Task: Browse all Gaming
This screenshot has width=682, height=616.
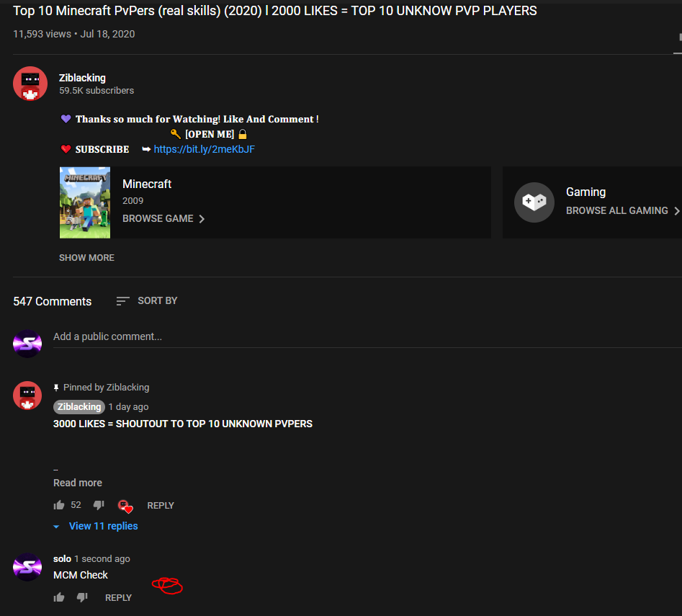Action: click(622, 210)
